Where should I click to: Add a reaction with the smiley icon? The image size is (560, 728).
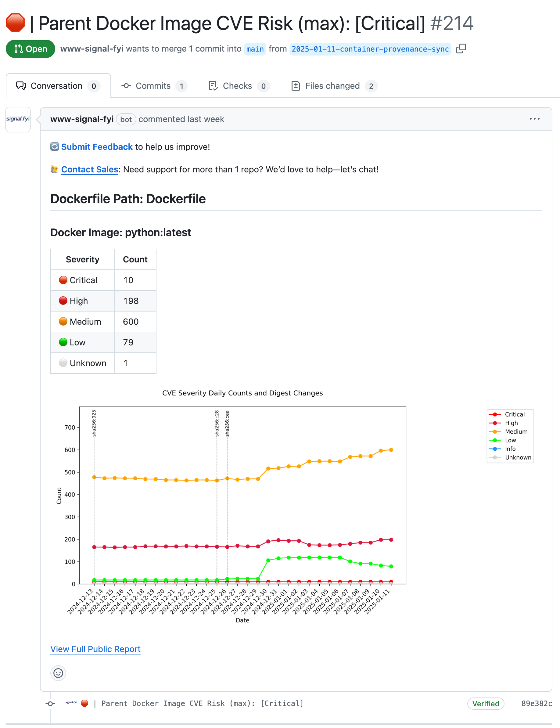click(58, 673)
